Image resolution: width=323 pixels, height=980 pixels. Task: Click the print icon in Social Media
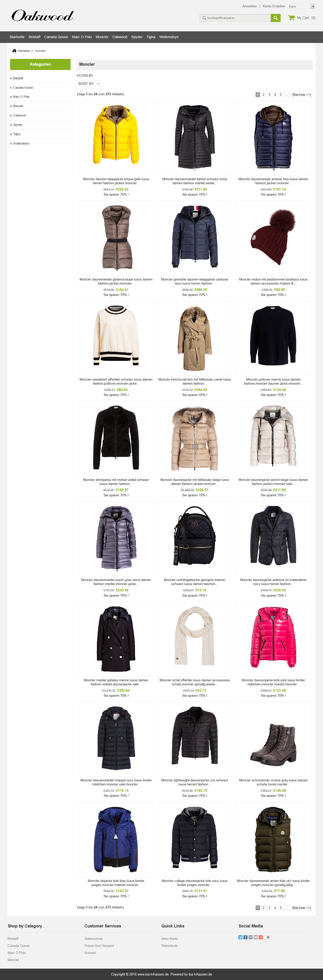tap(251, 937)
